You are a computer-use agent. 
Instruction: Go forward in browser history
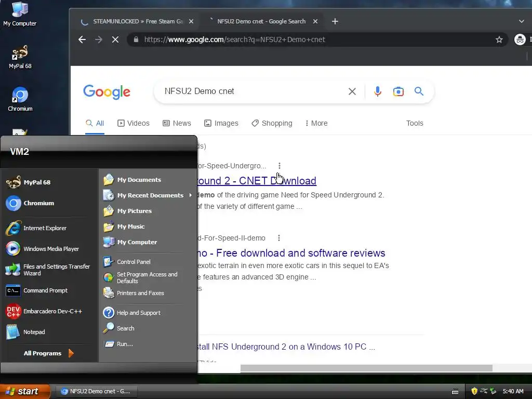coord(99,39)
